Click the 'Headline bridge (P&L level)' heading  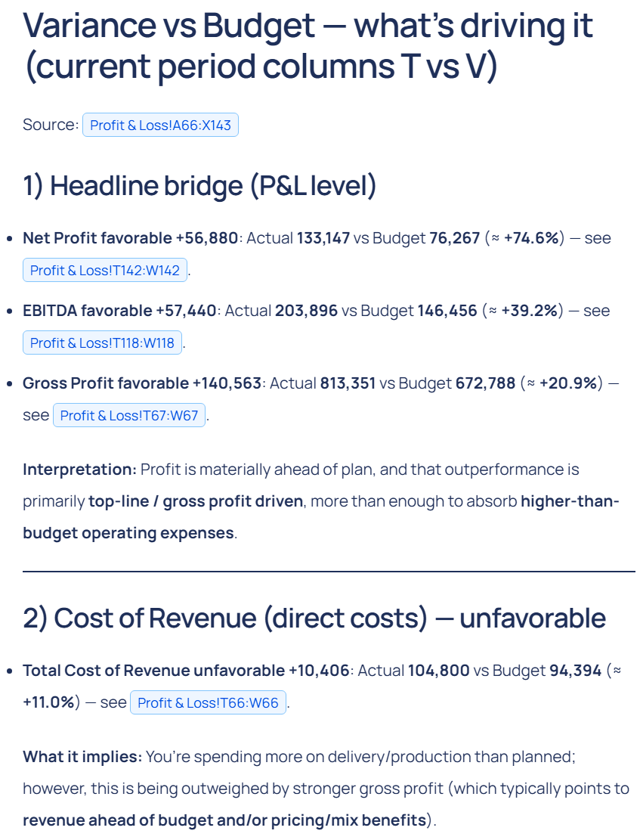click(x=199, y=186)
